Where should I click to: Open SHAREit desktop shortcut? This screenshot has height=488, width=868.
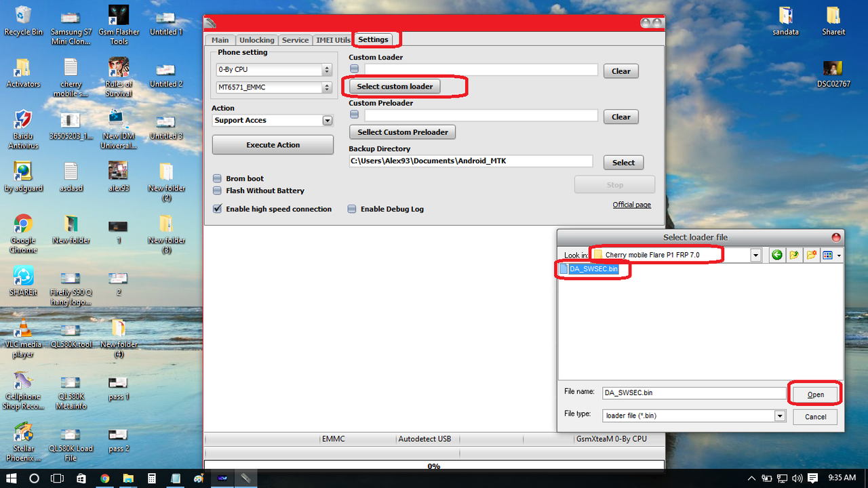[x=23, y=281]
